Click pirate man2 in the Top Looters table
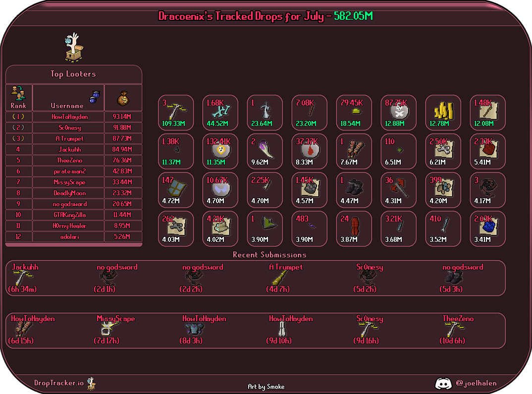532x394 pixels. (x=69, y=171)
